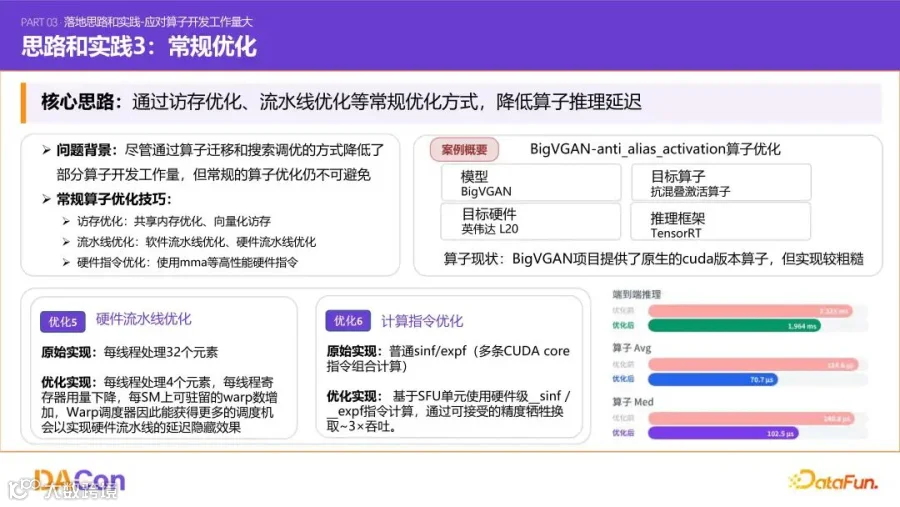Select the 优化6 purple badge
This screenshot has height=507, width=900.
[x=348, y=320]
